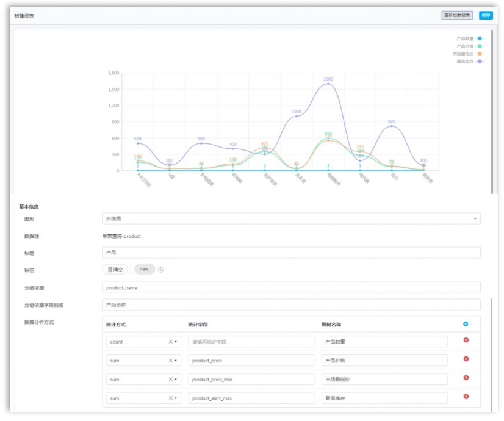Click the form section vertical scrollbar
The height and width of the screenshot is (421, 504).
coord(492,354)
